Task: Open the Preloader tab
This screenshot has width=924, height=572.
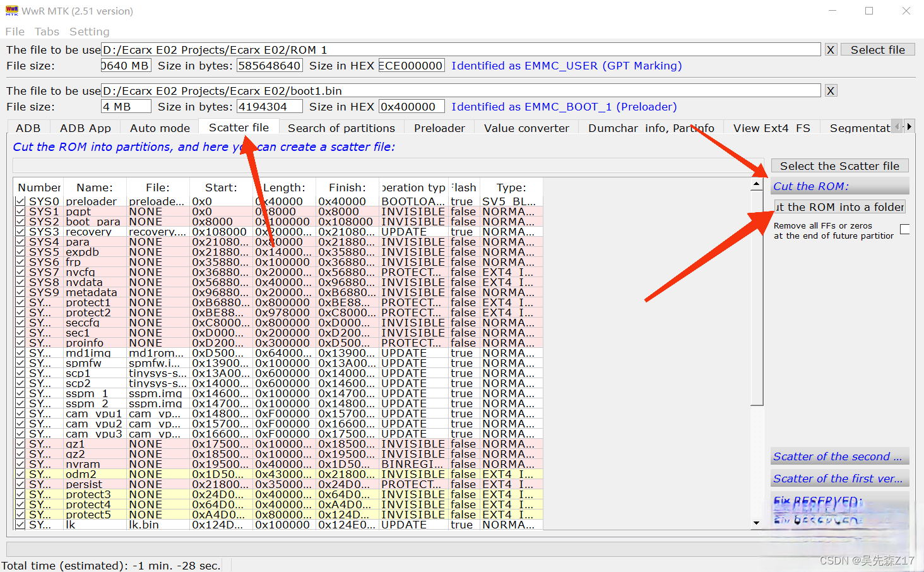Action: [439, 128]
